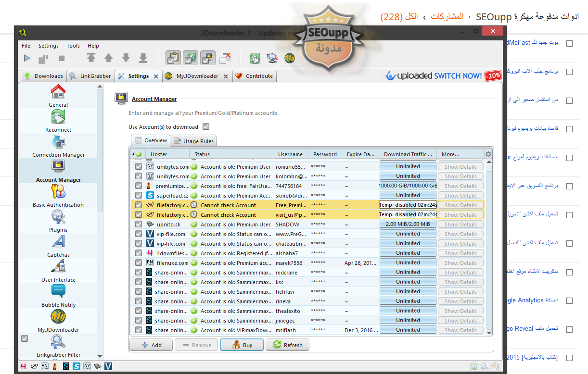The width and height of the screenshot is (588, 374).
Task: Close the Settings tab
Action: point(156,76)
